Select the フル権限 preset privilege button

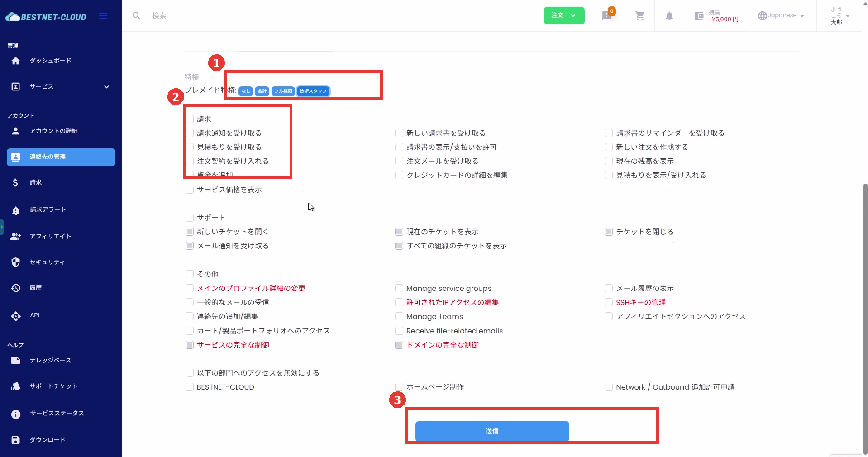tap(283, 91)
